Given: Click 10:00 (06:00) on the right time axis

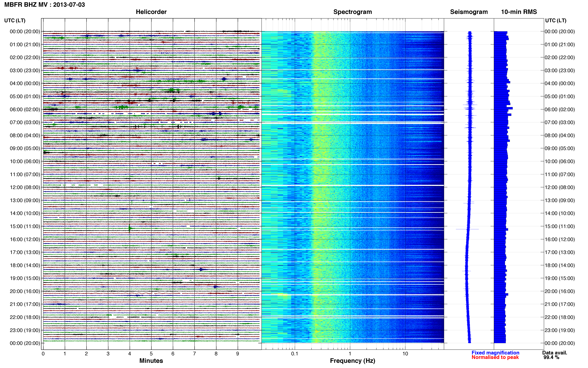Looking at the screenshot, I should click(x=560, y=161).
